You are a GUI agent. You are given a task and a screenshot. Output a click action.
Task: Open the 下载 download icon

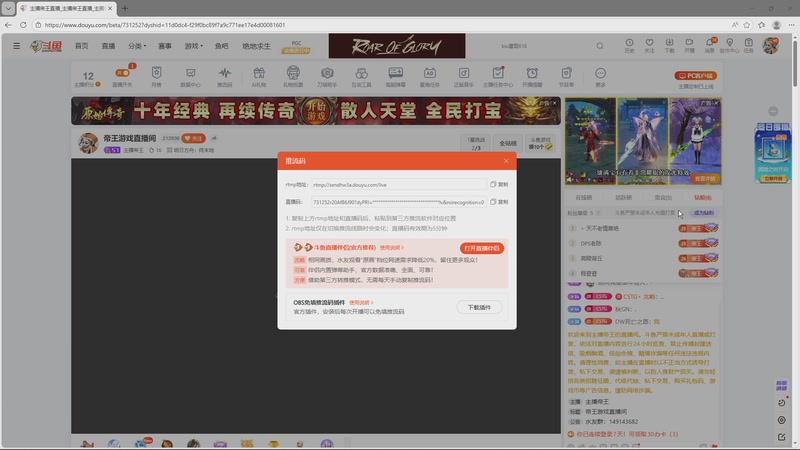pyautogui.click(x=669, y=45)
